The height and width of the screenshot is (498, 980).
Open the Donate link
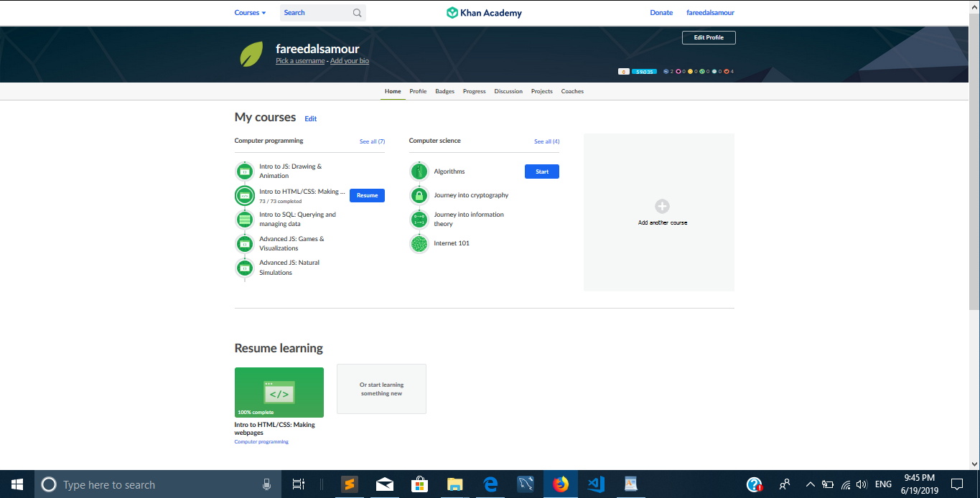point(661,13)
